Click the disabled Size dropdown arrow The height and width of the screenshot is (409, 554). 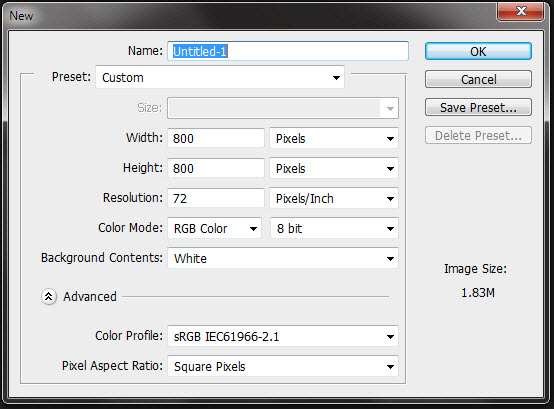point(390,108)
